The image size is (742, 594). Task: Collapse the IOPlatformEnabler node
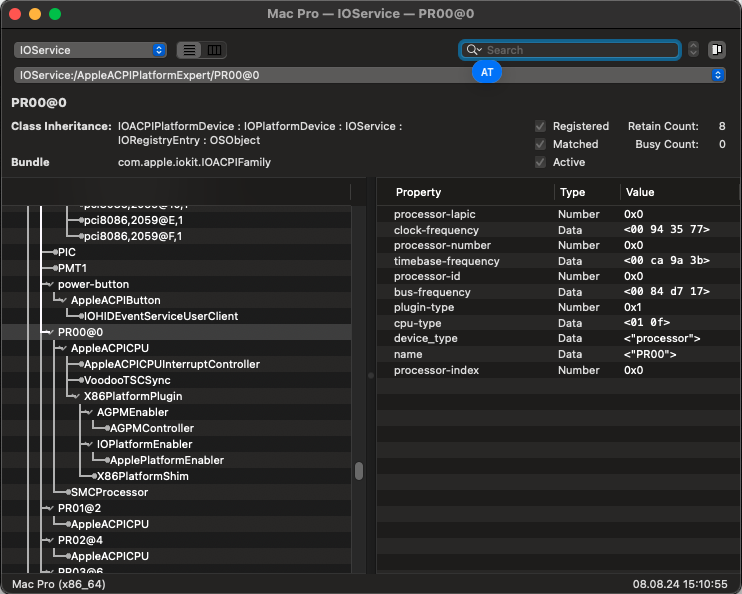89,444
